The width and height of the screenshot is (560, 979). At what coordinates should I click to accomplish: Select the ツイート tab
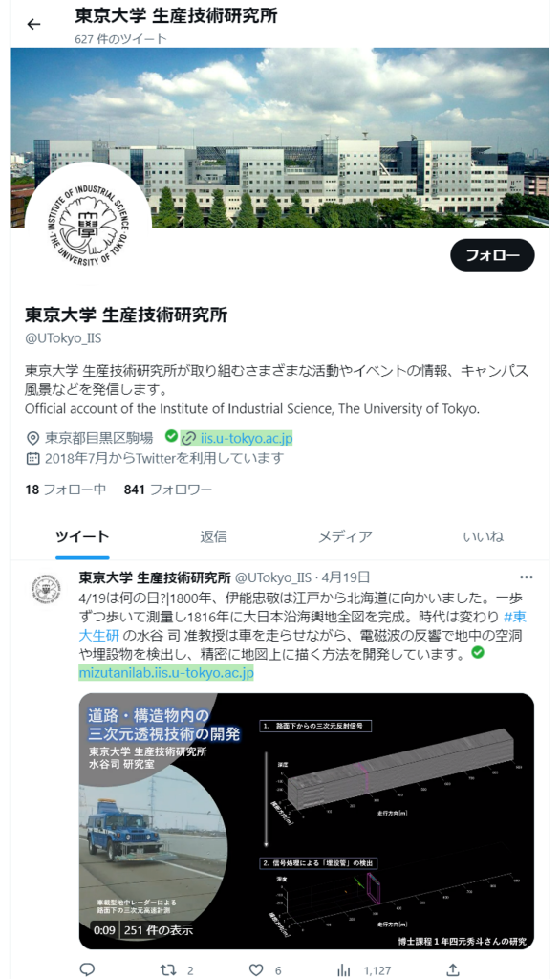click(x=82, y=536)
